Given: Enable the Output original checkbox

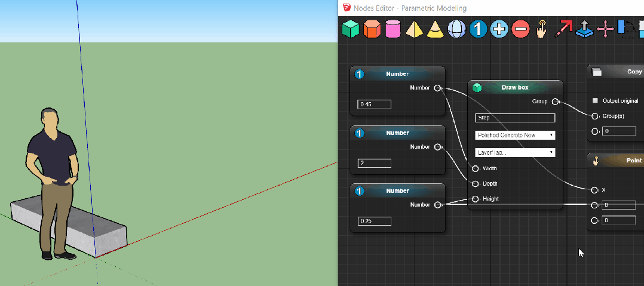Looking at the screenshot, I should coord(595,101).
